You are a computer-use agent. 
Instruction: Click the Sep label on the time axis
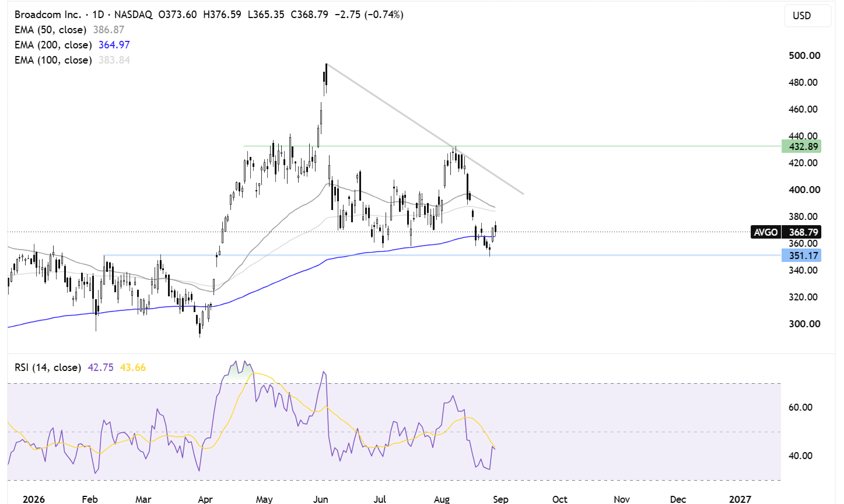[500, 499]
